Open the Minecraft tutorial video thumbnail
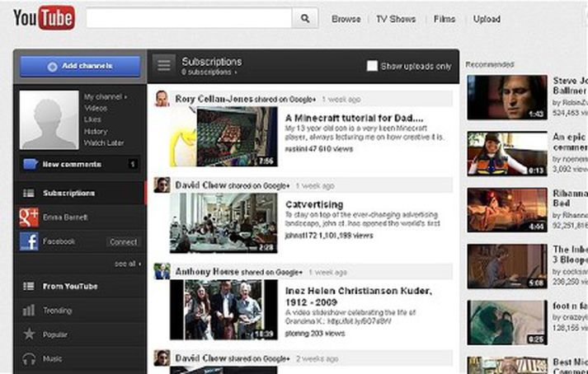The image size is (588, 374). point(223,137)
